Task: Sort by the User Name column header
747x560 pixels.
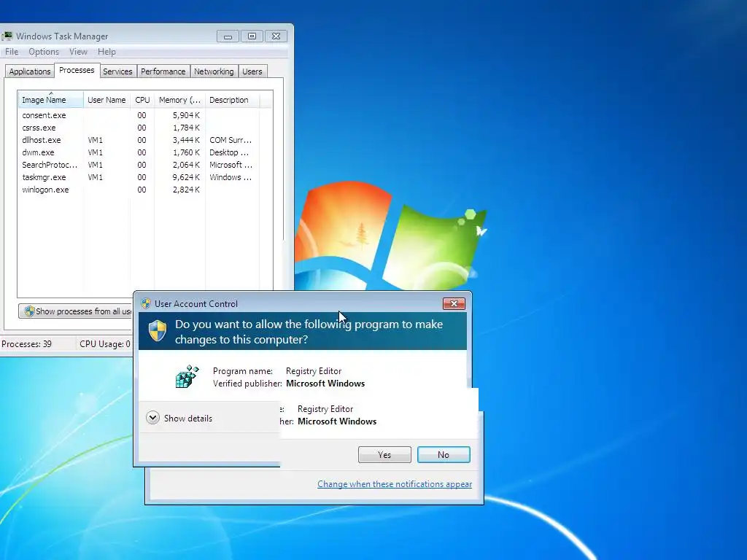Action: [107, 99]
